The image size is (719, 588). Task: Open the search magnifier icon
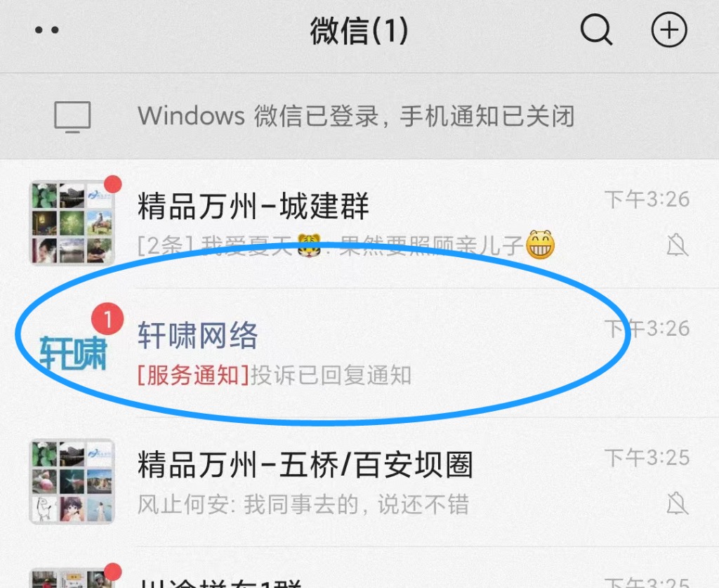point(596,30)
